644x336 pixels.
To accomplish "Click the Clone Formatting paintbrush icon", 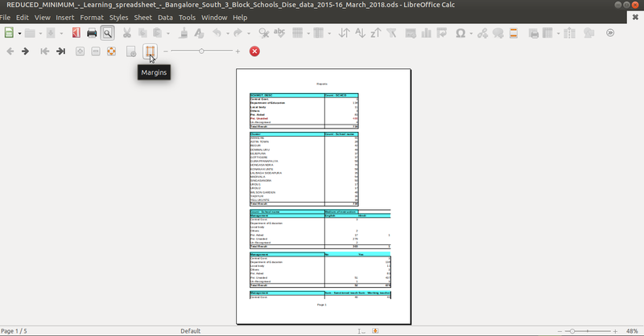I will click(184, 33).
